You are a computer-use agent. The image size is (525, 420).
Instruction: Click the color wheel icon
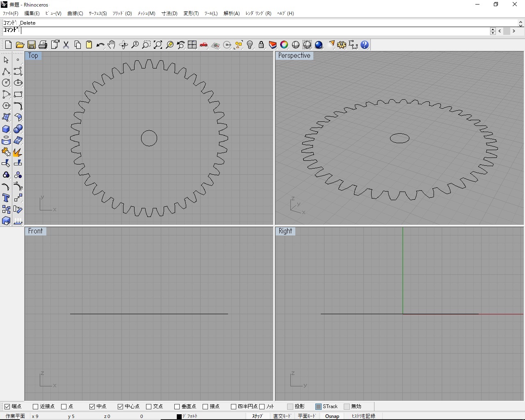[284, 45]
